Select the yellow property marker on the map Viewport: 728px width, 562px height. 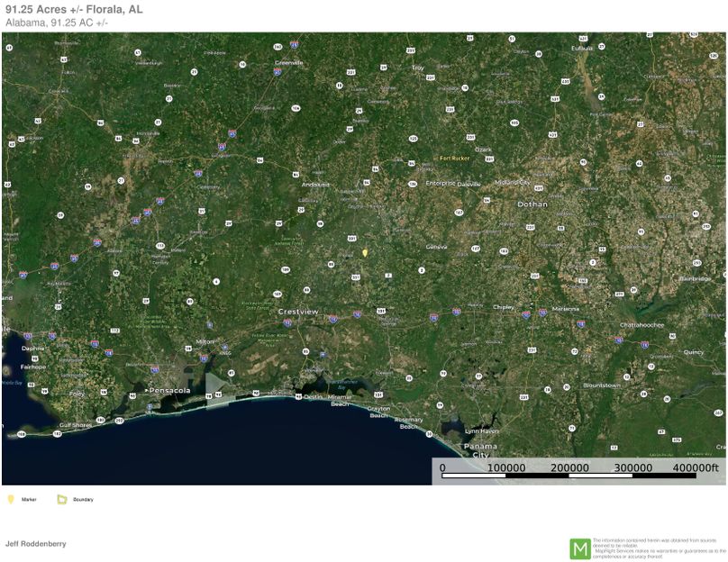point(363,253)
